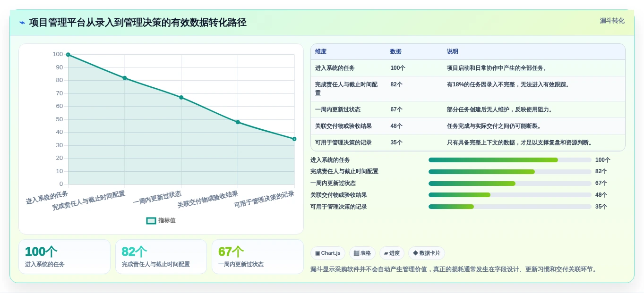Click the text 任务完成与实际交付之间仍可能断裂。
Image resolution: width=644 pixels, height=293 pixels.
coord(495,126)
